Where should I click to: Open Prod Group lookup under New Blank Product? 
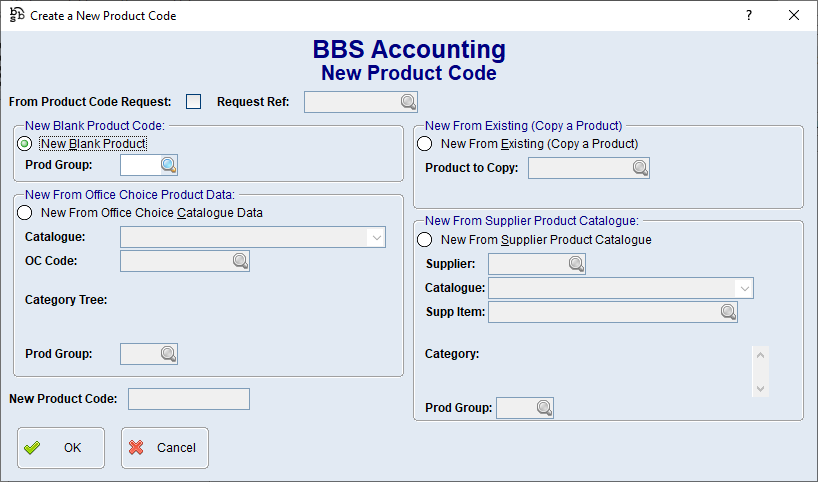pos(168,165)
